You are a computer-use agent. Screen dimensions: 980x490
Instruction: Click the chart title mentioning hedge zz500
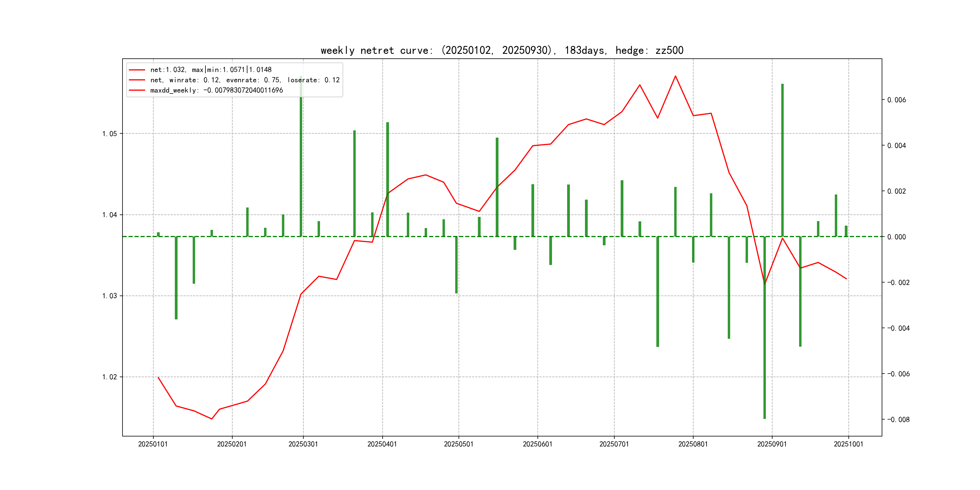click(x=502, y=50)
